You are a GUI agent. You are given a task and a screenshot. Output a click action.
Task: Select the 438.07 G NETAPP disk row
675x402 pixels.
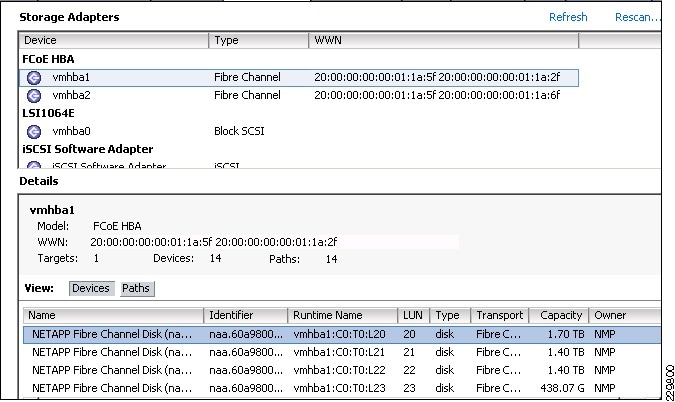(300, 387)
